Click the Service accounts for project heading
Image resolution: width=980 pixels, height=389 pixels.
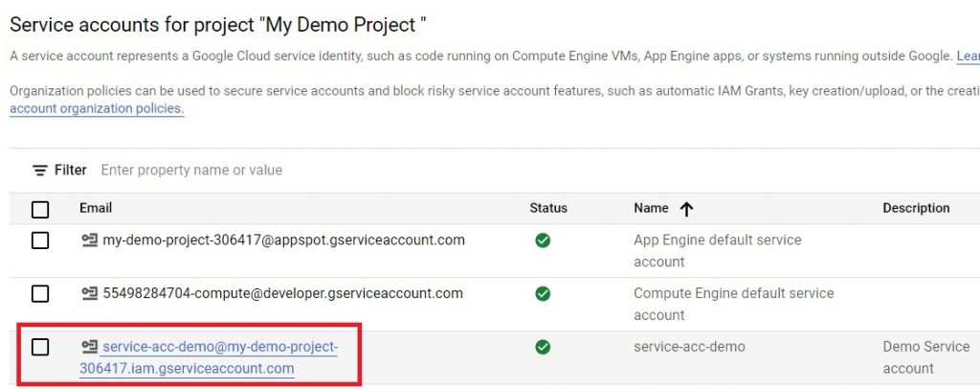click(218, 25)
